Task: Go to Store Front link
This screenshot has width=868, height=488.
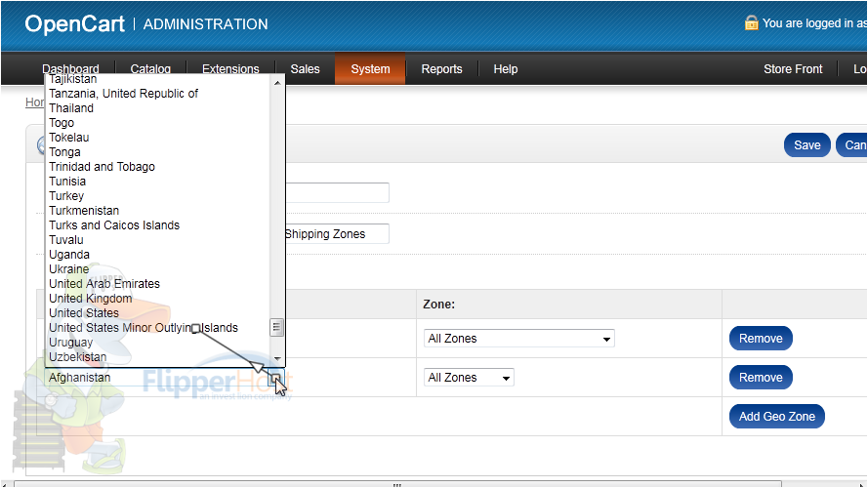Action: (793, 69)
